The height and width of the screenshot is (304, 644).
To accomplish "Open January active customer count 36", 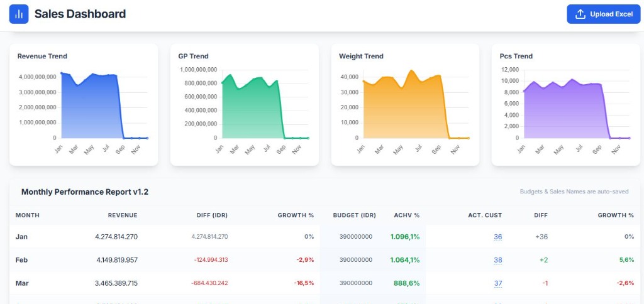I will click(497, 237).
